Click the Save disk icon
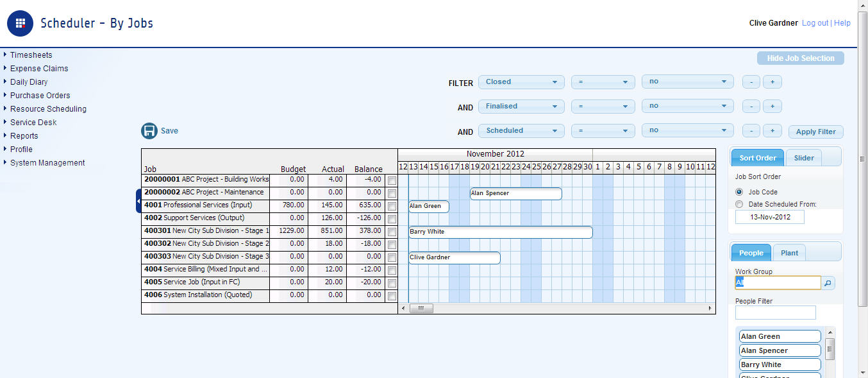Screen dimensions: 868x378 click(149, 131)
